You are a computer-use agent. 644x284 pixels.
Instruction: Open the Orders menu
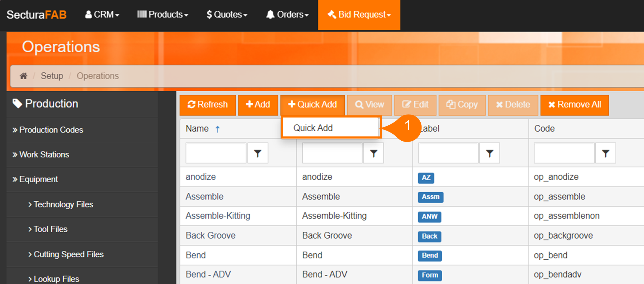pos(287,14)
